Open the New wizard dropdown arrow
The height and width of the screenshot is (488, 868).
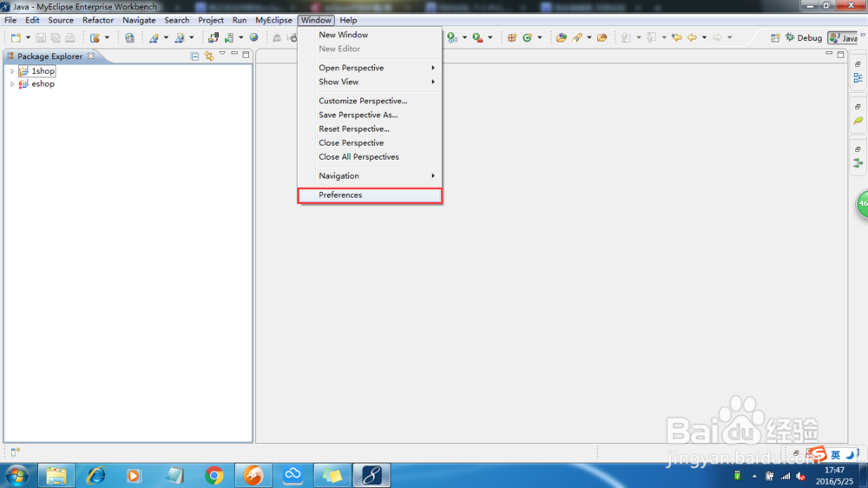pyautogui.click(x=28, y=37)
